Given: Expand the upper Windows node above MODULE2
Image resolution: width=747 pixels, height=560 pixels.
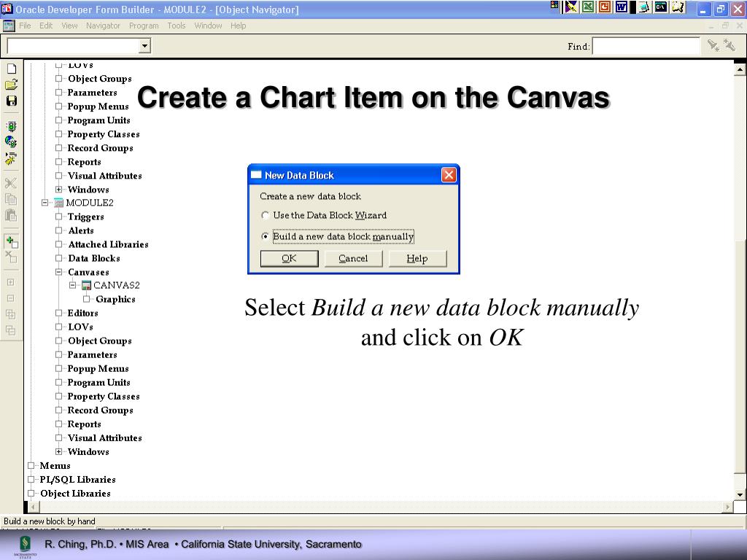Looking at the screenshot, I should [58, 190].
